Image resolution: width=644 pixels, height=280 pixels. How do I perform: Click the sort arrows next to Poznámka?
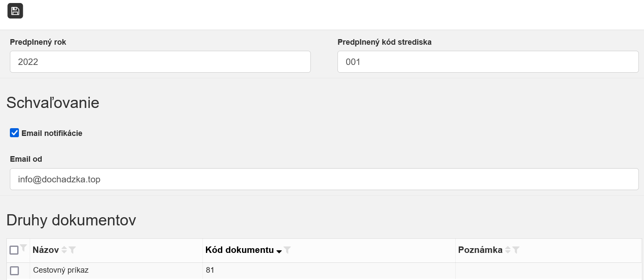(x=507, y=249)
